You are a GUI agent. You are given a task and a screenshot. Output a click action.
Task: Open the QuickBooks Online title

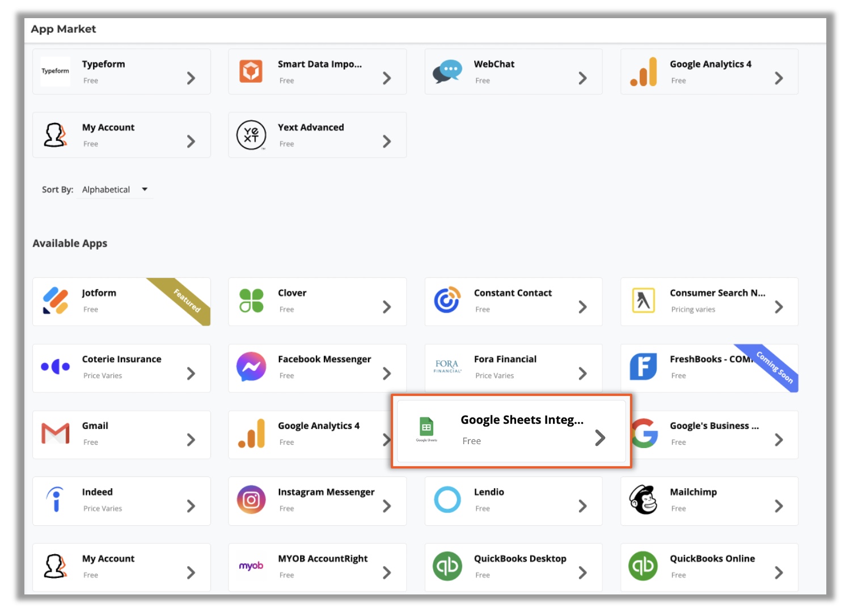coord(712,559)
